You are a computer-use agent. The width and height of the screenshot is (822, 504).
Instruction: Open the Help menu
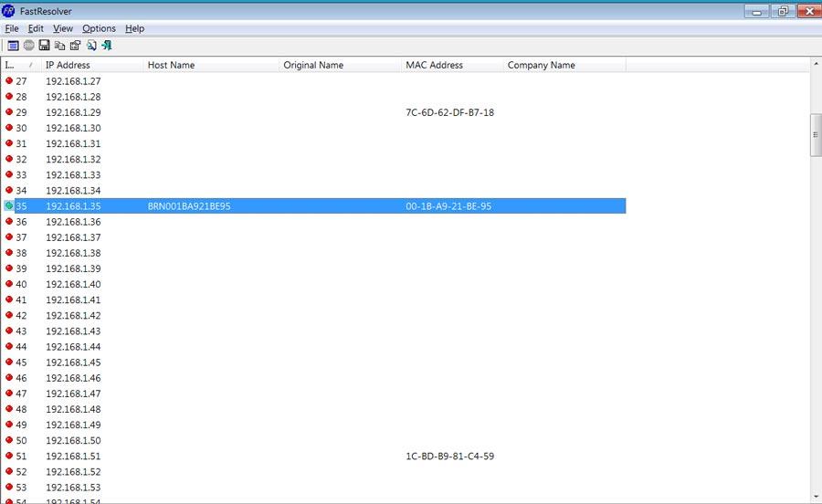(135, 29)
